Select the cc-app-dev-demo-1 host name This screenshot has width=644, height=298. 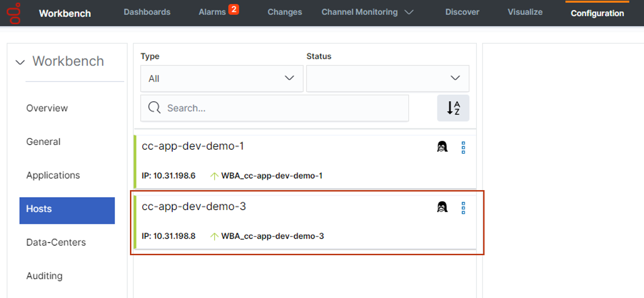193,146
